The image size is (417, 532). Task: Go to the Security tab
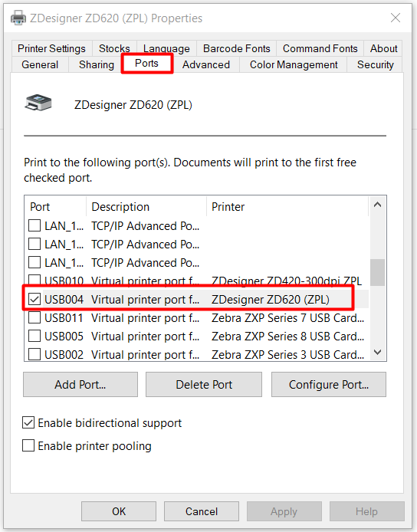click(376, 64)
